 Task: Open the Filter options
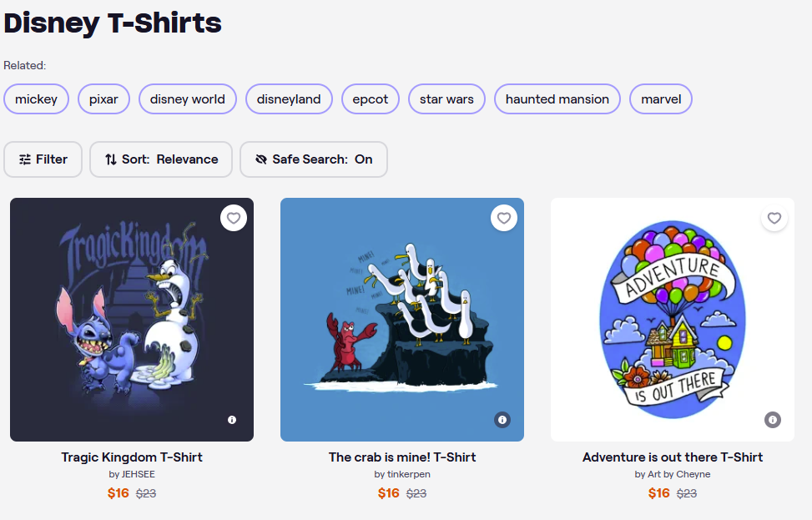[43, 159]
